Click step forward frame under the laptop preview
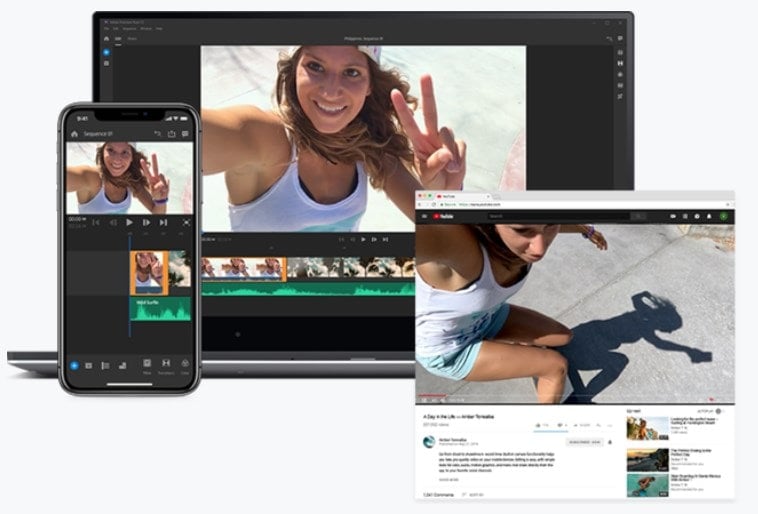The image size is (758, 514). pos(374,239)
